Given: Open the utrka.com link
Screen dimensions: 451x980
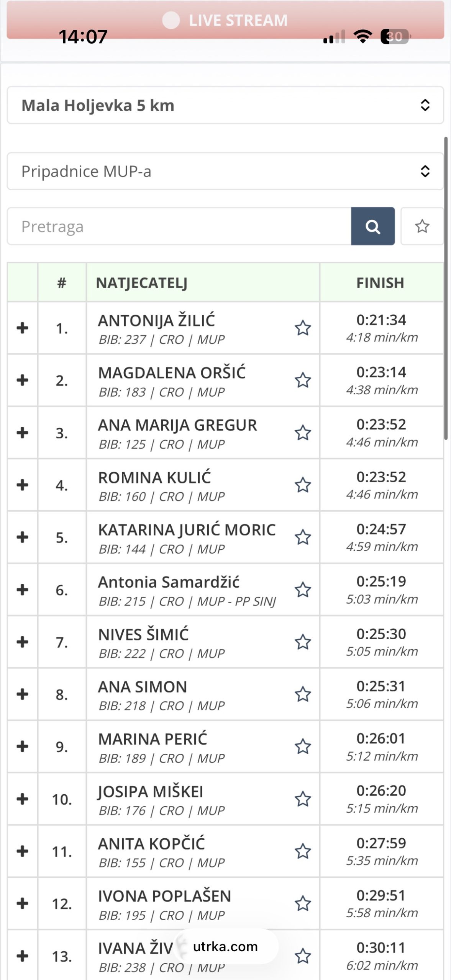Looking at the screenshot, I should point(225,947).
